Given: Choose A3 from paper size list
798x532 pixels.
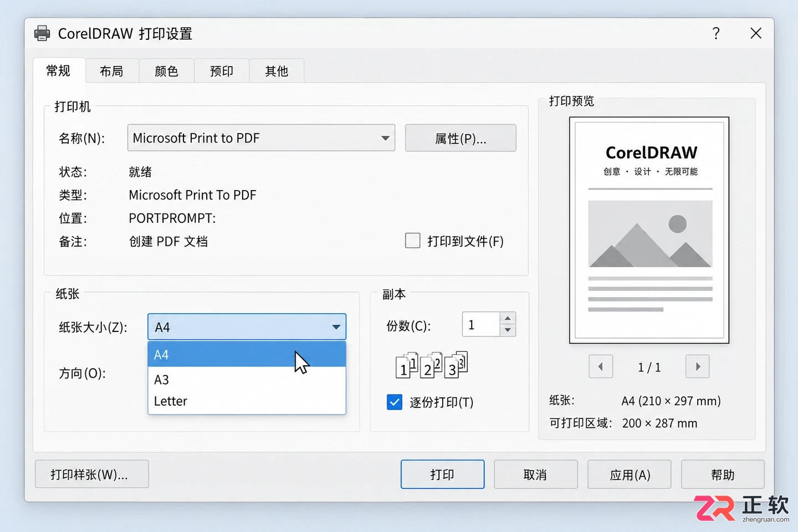Looking at the screenshot, I should [x=247, y=380].
